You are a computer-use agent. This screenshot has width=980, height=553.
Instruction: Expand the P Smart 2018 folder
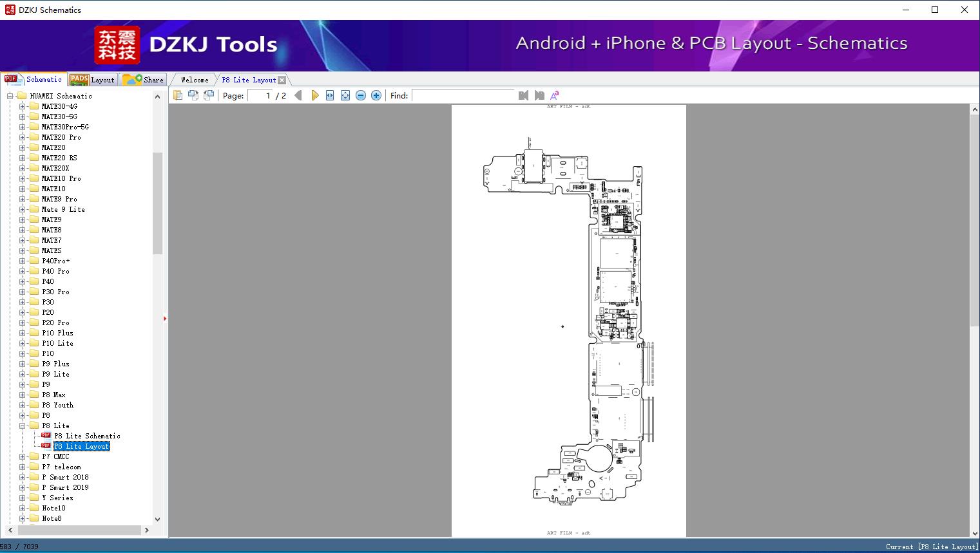(x=23, y=477)
